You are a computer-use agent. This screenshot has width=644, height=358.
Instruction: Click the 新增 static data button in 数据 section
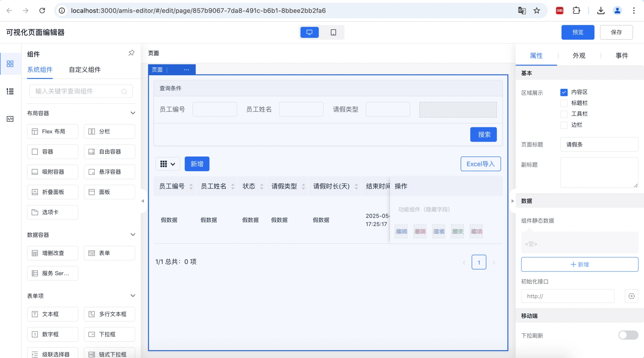pyautogui.click(x=580, y=264)
